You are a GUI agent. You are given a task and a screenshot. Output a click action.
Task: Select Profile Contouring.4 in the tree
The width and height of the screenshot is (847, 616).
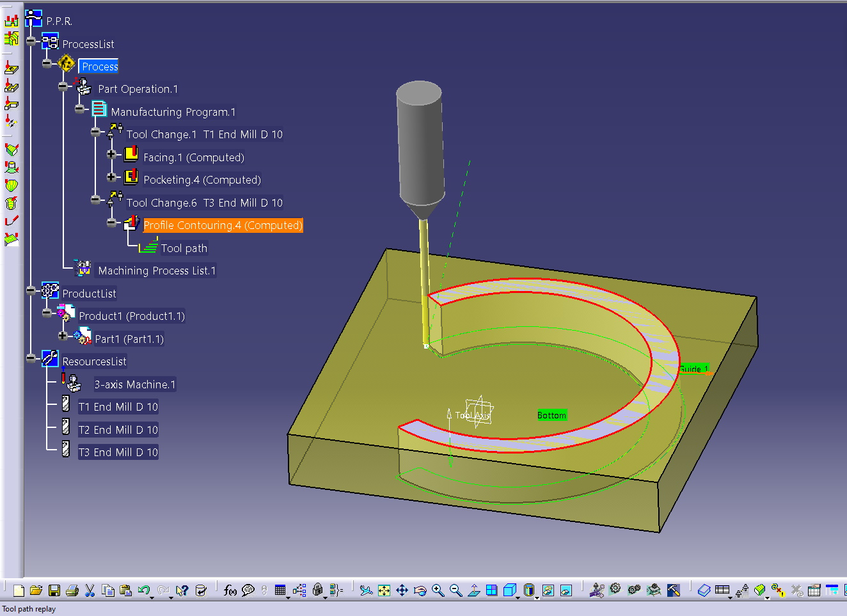coord(223,225)
